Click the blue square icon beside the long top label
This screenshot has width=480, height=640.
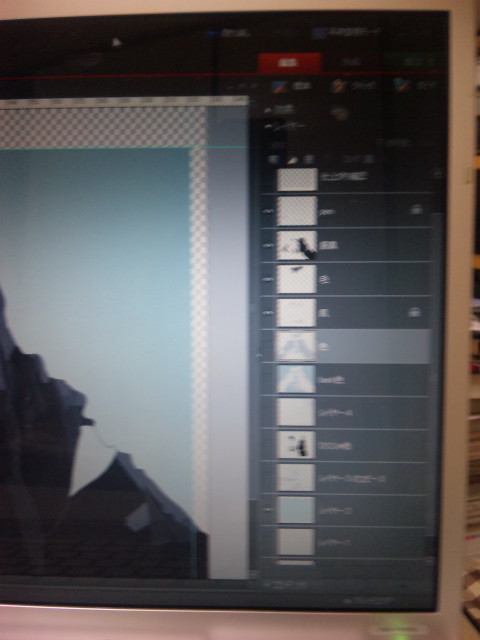319,33
